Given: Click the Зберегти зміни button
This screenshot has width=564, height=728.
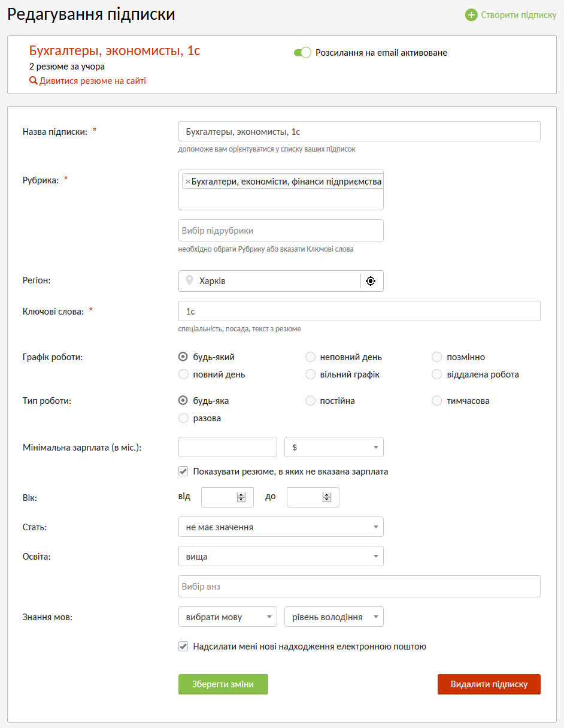Looking at the screenshot, I should [x=223, y=684].
